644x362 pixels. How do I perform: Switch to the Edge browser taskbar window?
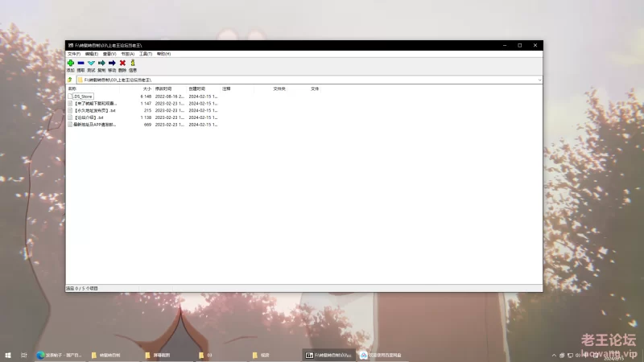coord(59,355)
